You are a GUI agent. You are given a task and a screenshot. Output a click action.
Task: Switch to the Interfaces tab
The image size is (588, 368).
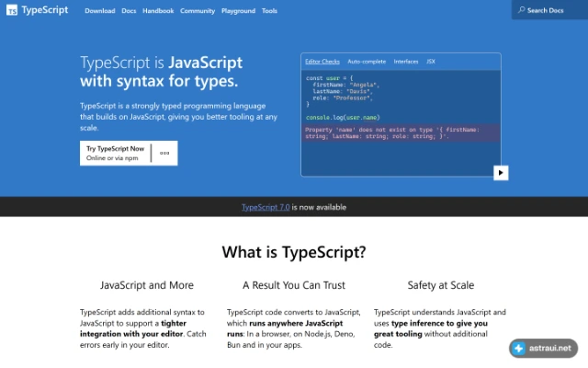pyautogui.click(x=406, y=62)
